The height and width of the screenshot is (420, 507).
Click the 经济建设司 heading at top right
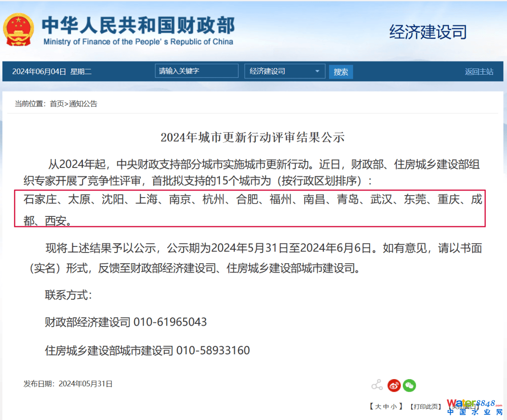(x=428, y=32)
